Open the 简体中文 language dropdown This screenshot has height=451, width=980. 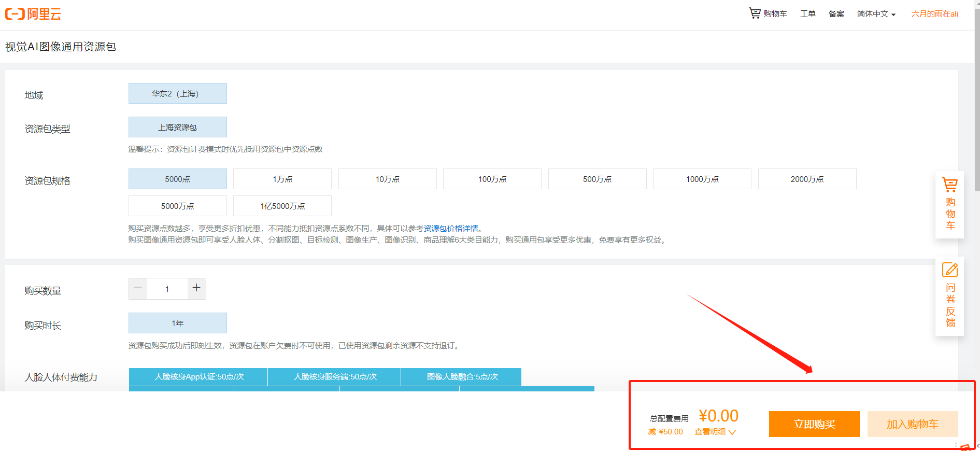[876, 14]
